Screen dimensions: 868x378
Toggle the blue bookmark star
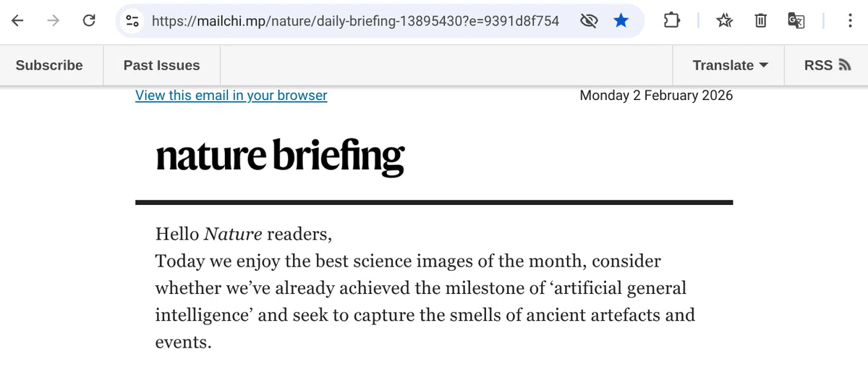[x=621, y=21]
